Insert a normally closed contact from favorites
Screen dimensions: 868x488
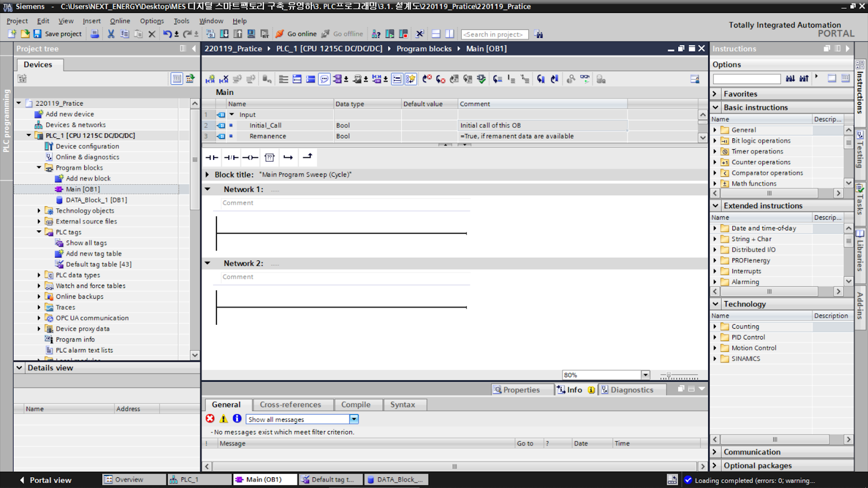tap(231, 157)
